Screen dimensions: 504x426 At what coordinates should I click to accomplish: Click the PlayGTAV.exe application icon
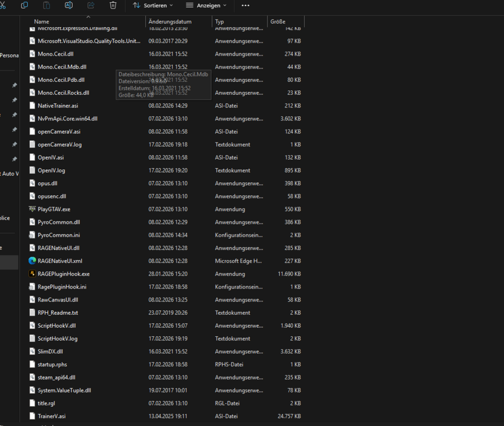click(32, 209)
